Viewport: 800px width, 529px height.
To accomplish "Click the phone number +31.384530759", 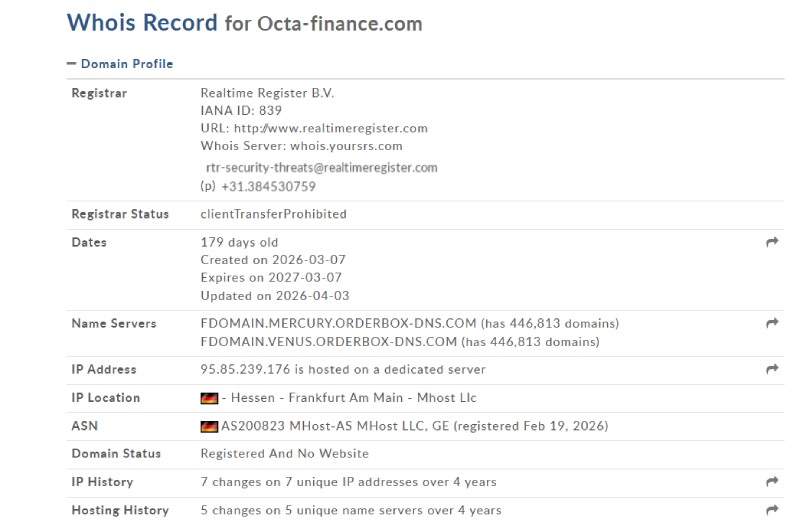I will pos(268,186).
